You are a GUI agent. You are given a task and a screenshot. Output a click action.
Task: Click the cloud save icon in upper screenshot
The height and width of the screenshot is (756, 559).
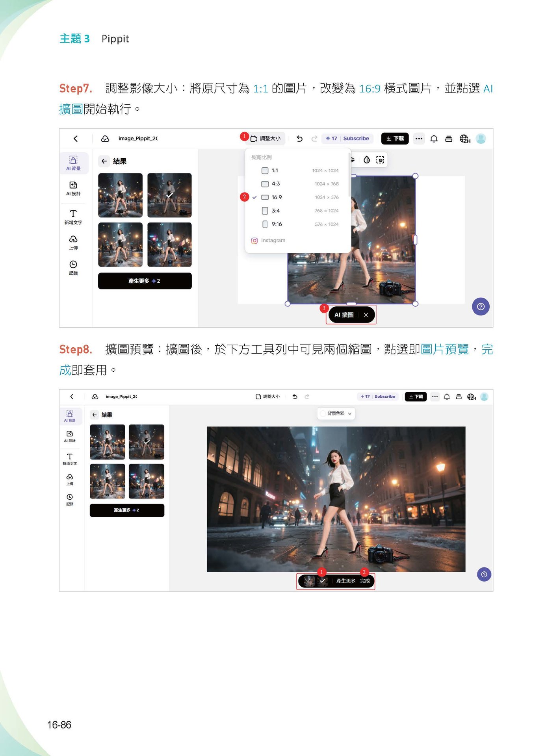105,139
